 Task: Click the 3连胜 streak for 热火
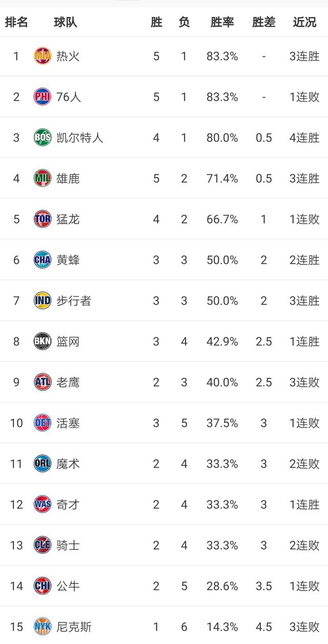point(304,56)
